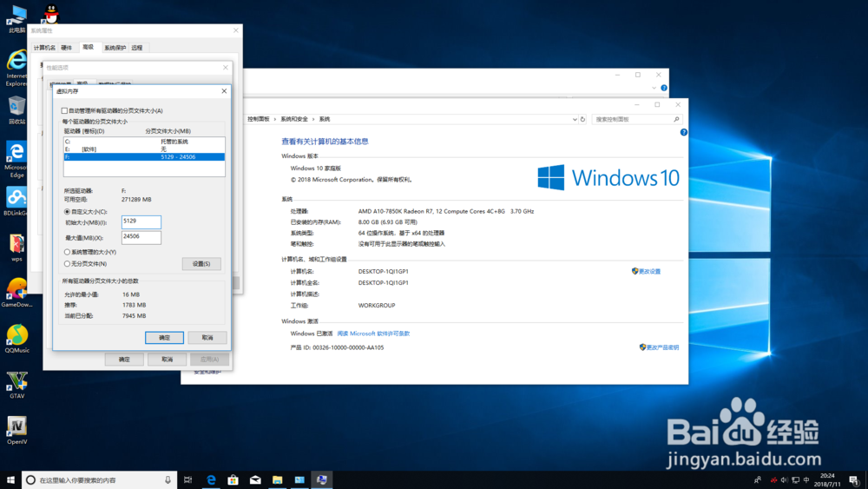Viewport: 868px width, 489px height.
Task: Click the search magnifier in control panel search
Action: click(676, 119)
